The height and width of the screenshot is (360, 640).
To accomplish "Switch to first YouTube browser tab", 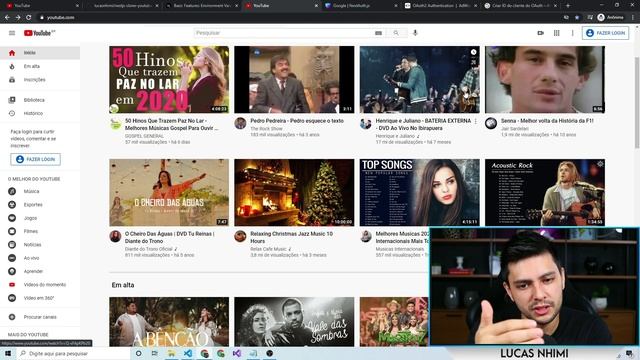I will (42, 6).
